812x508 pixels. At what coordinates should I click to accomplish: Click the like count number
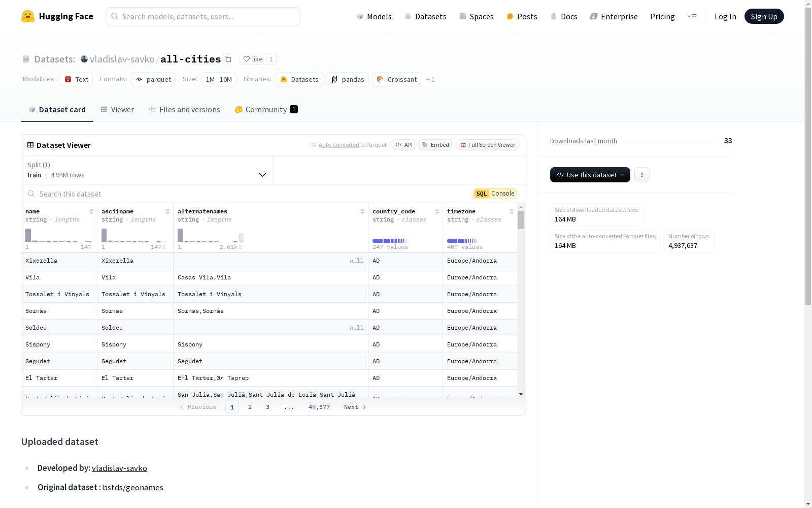pos(271,59)
